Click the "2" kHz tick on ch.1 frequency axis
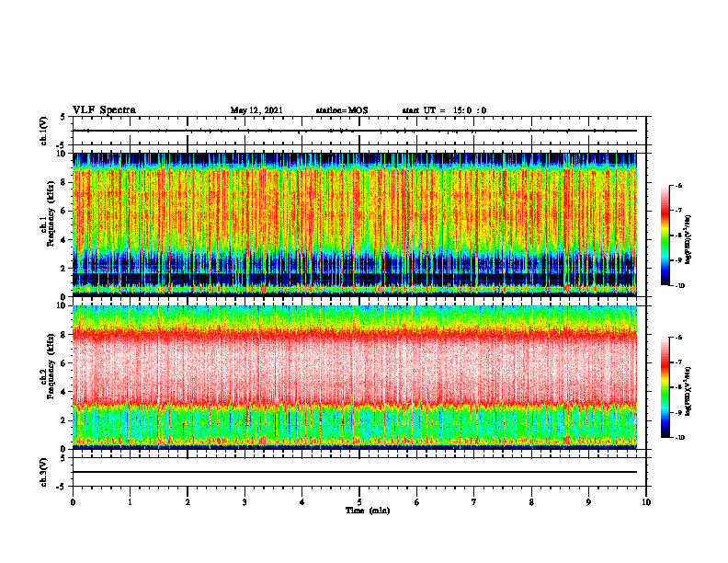This screenshot has width=728, height=563. (63, 269)
